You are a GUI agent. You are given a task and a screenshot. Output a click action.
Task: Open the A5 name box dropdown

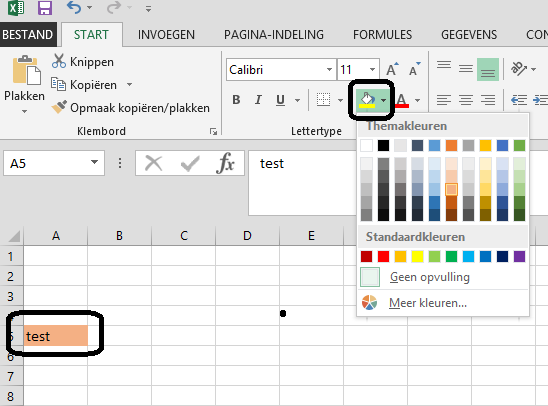pos(94,162)
